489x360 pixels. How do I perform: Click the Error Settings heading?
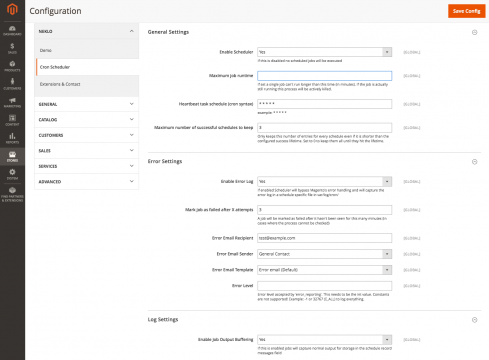(165, 161)
